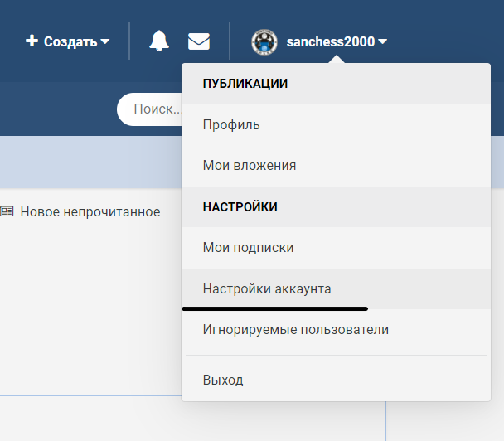The height and width of the screenshot is (441, 504).
Task: Click the plus icon beside Создать
Action: 31,41
